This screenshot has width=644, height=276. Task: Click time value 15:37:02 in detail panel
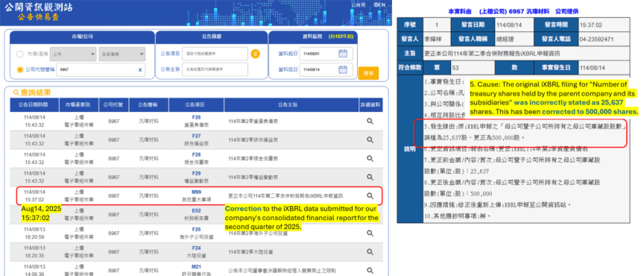point(590,25)
